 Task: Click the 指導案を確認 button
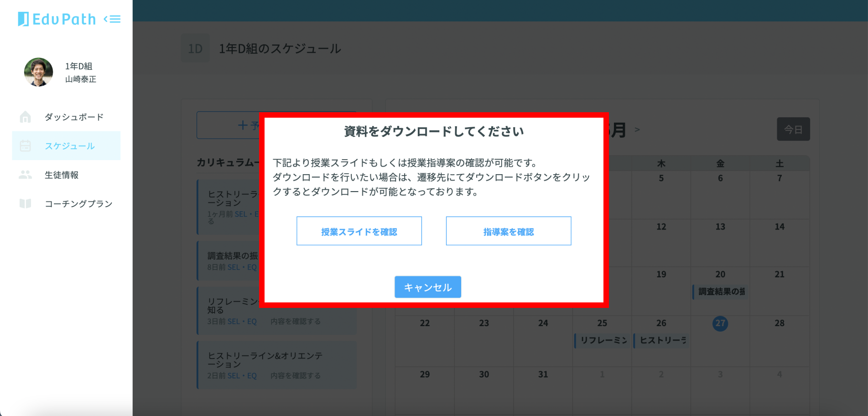click(x=508, y=231)
